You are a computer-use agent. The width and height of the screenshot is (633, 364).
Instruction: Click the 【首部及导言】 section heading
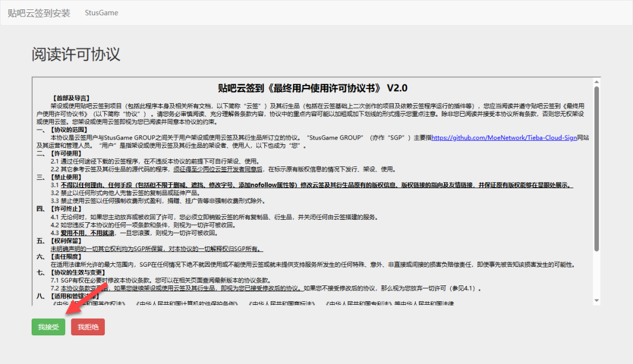72,98
